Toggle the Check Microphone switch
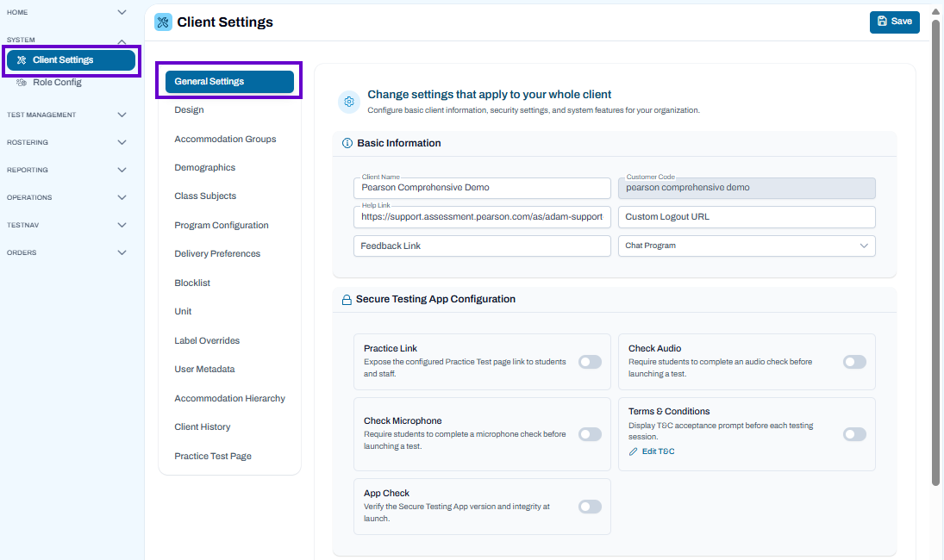 [590, 434]
